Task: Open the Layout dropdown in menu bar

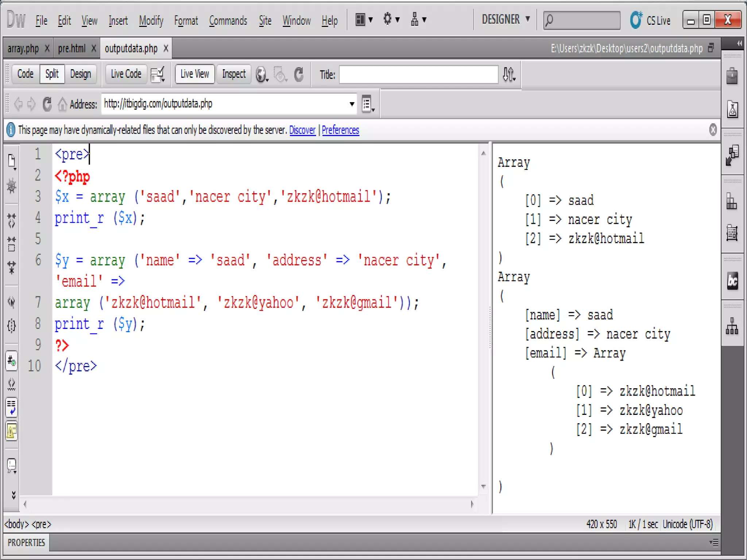Action: pos(363,20)
